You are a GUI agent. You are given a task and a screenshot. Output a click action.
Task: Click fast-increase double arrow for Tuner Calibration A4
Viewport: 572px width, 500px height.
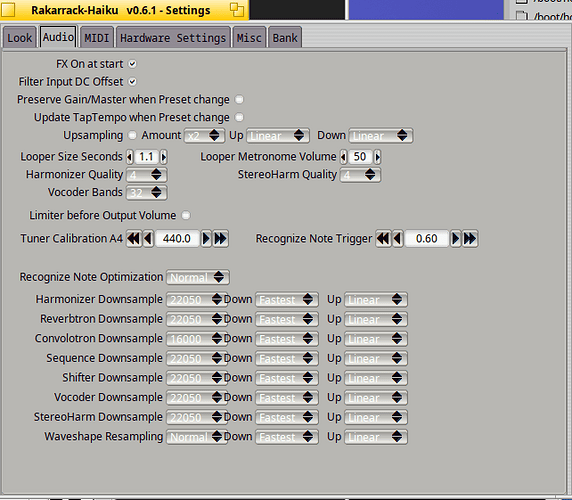click(221, 239)
